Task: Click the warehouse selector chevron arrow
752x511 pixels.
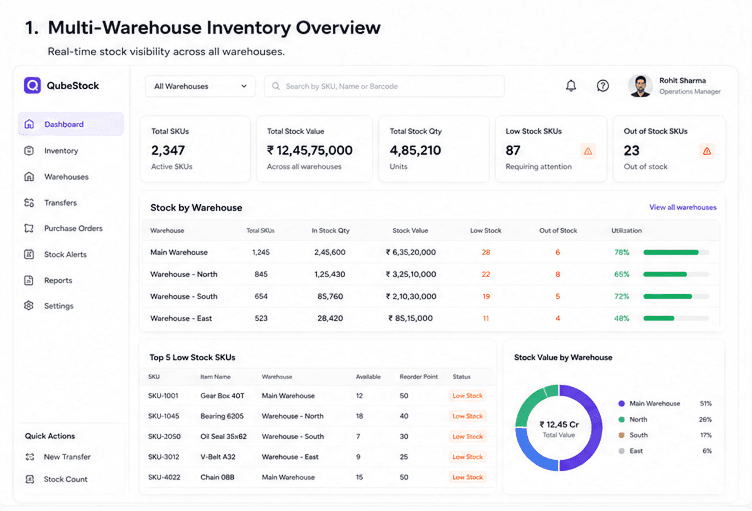Action: coord(244,86)
